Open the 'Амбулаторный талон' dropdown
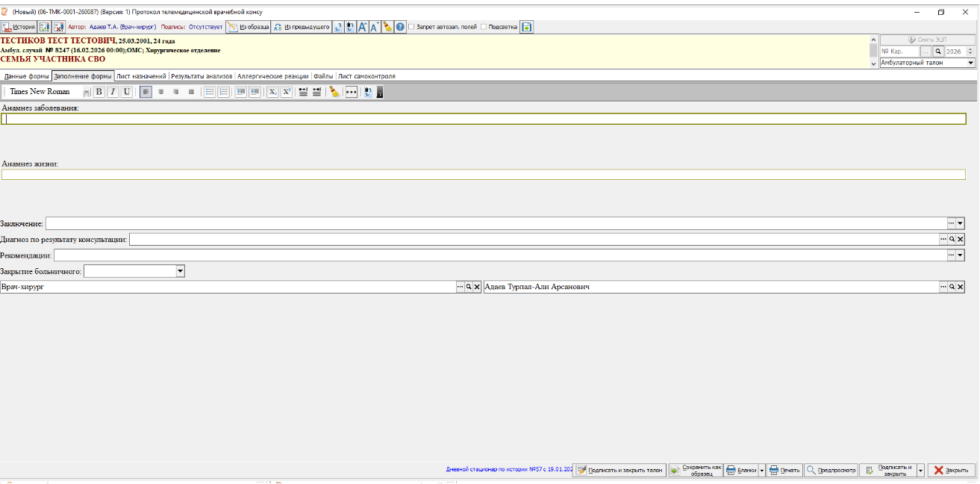This screenshot has height=484, width=980. point(970,63)
